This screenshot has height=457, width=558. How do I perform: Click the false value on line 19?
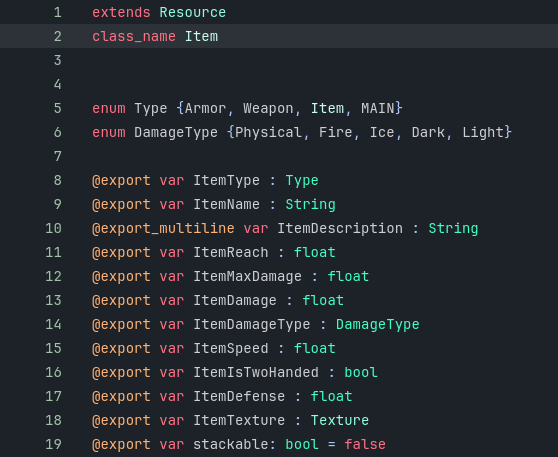pyautogui.click(x=365, y=444)
